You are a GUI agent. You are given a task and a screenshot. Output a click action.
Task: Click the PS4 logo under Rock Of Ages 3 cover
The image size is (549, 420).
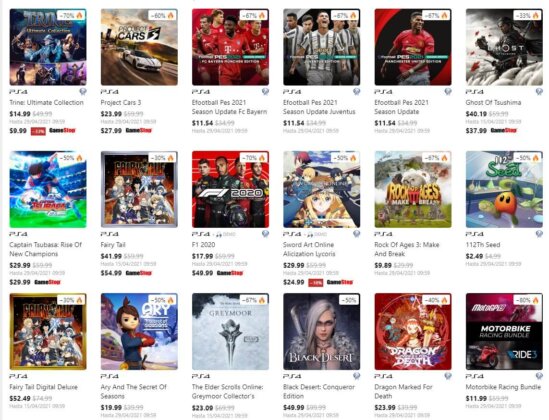383,234
